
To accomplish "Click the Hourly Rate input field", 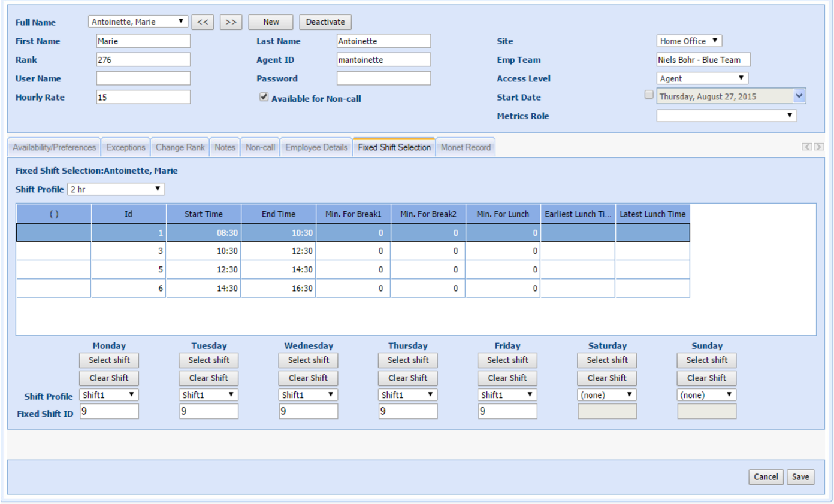I will click(x=143, y=97).
